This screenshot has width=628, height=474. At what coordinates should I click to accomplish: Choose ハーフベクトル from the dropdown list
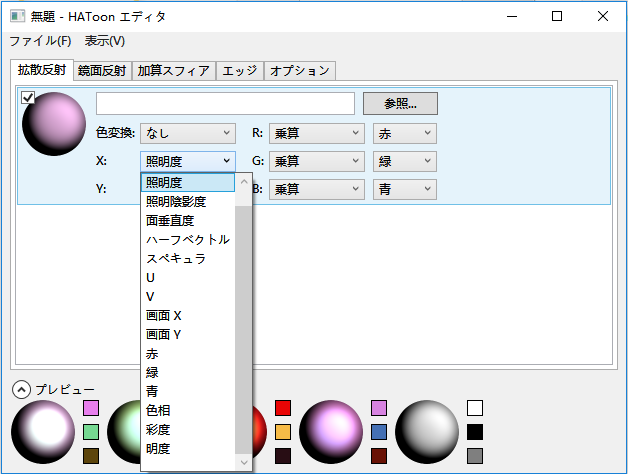pyautogui.click(x=188, y=240)
